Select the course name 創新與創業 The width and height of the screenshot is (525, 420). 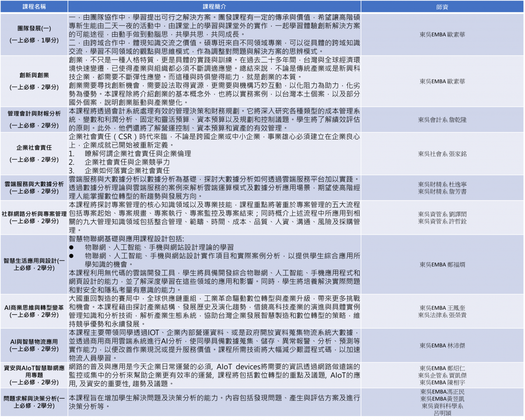[34, 75]
